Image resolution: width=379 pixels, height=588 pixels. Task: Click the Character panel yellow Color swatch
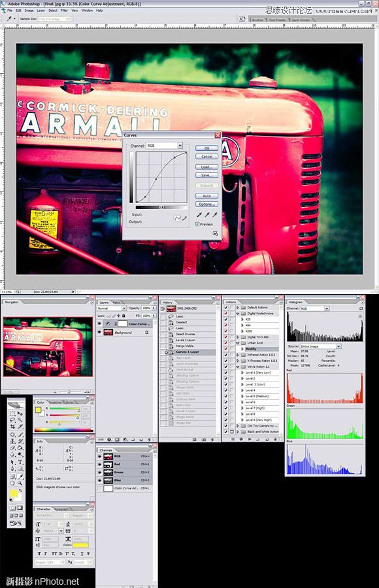[x=80, y=545]
